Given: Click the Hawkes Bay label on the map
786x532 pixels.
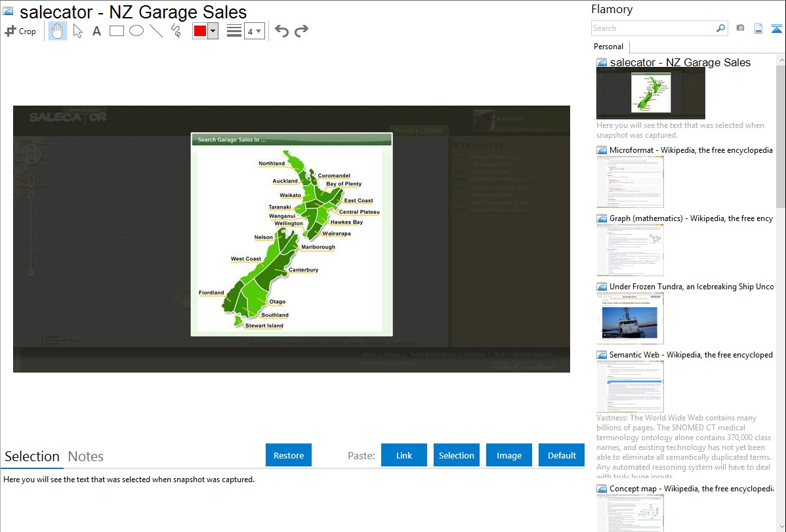Looking at the screenshot, I should click(346, 222).
